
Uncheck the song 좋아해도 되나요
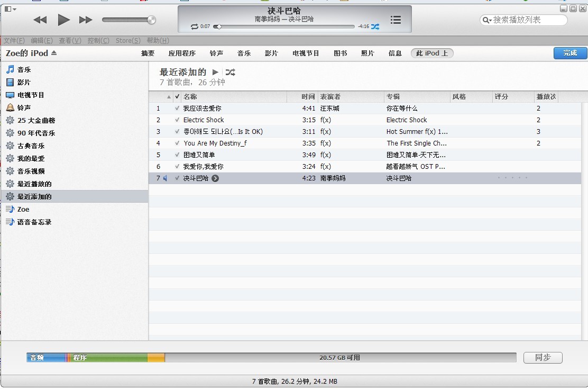pos(177,131)
